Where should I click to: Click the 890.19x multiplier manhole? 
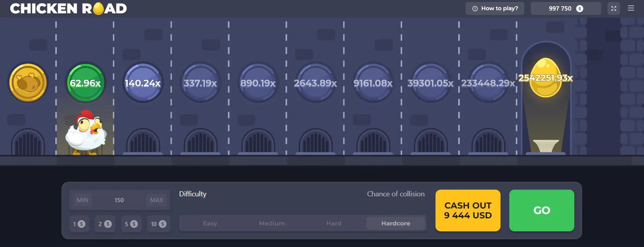[x=258, y=83]
